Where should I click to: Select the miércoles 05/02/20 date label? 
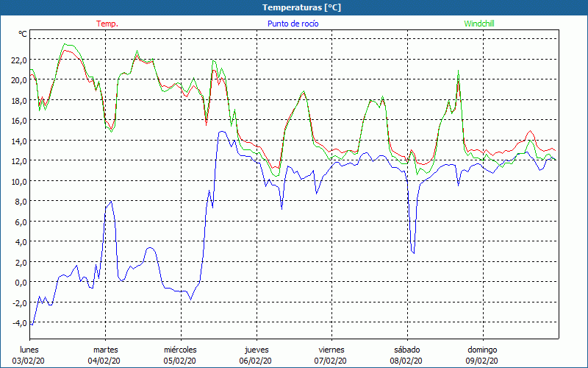pos(180,355)
